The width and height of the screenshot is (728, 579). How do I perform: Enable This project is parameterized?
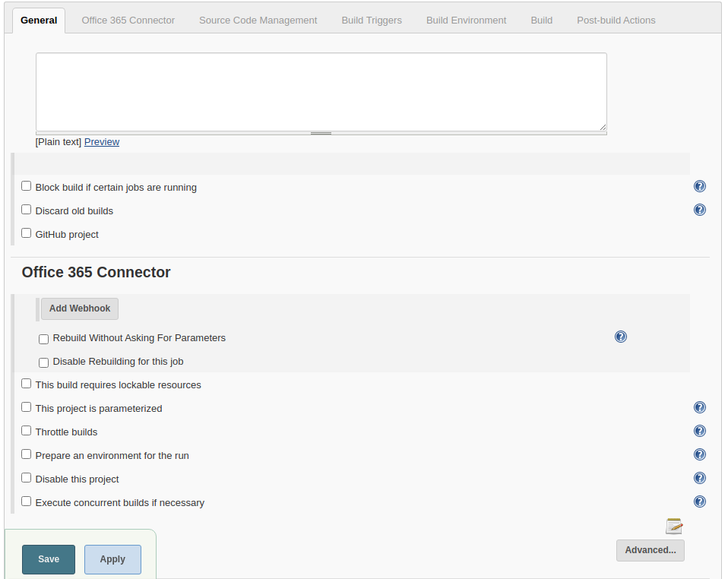coord(27,407)
